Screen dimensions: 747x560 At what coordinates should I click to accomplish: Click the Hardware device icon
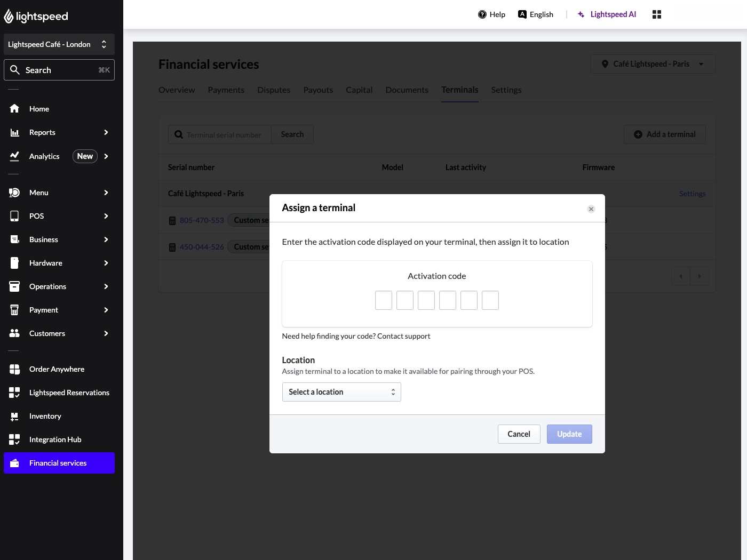coord(14,263)
